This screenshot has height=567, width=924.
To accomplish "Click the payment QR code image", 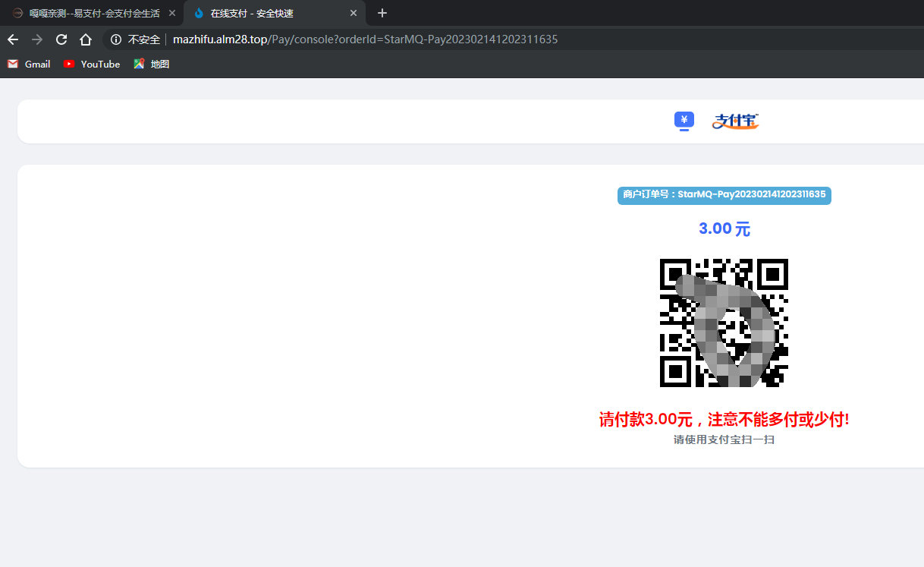I will (724, 323).
